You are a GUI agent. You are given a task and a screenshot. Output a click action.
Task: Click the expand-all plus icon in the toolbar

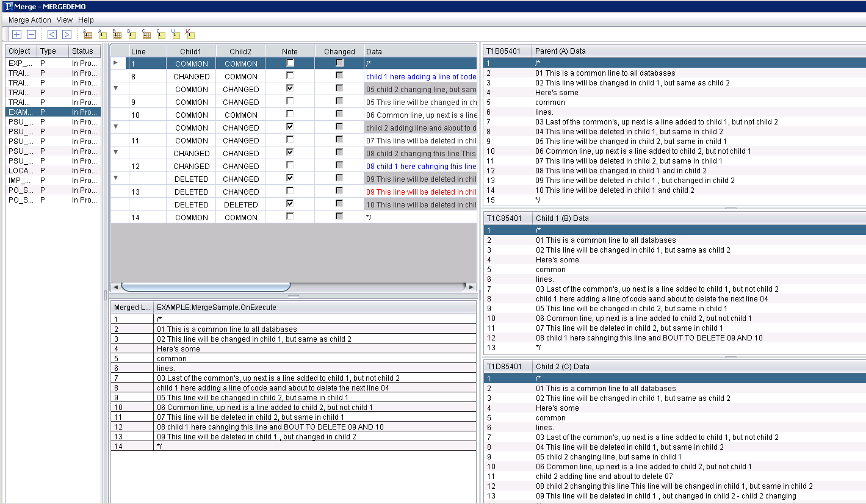tap(16, 34)
